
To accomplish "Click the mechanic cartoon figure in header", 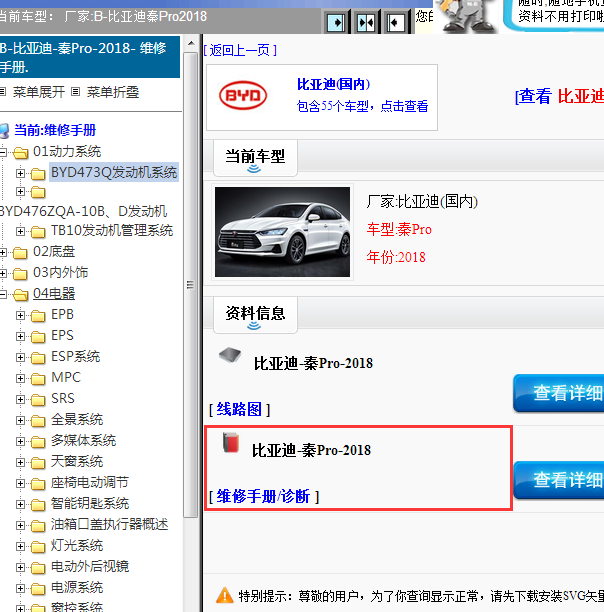I will click(466, 16).
